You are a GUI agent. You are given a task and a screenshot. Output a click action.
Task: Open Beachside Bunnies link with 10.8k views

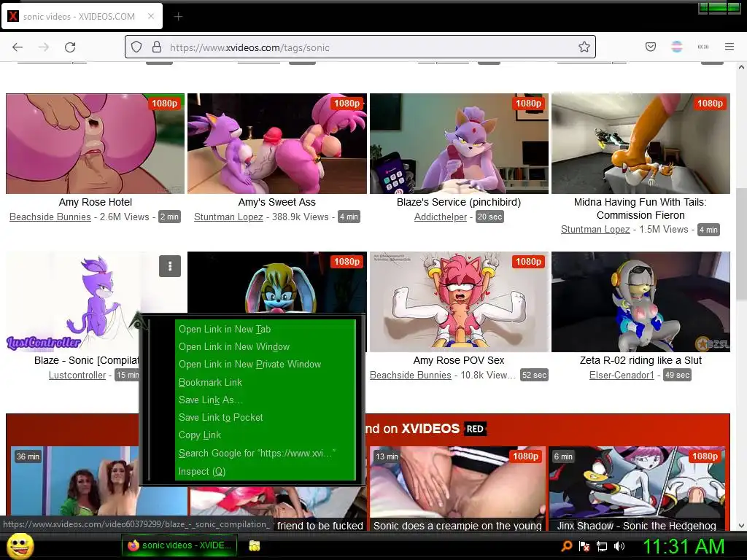tap(410, 375)
